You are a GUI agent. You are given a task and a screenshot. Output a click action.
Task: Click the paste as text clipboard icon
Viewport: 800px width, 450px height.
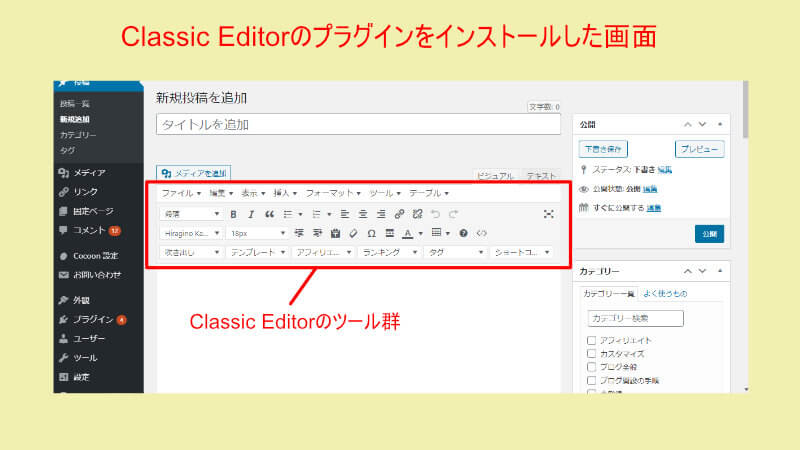point(335,233)
